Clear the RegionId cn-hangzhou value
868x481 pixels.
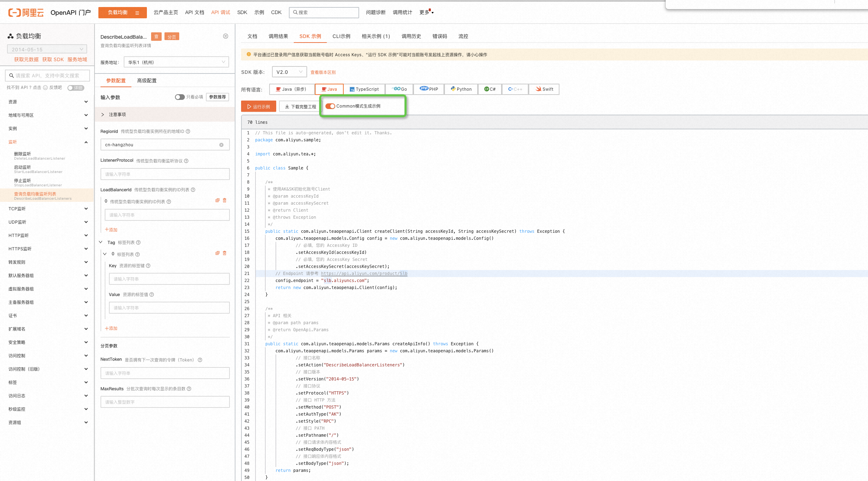tap(221, 145)
